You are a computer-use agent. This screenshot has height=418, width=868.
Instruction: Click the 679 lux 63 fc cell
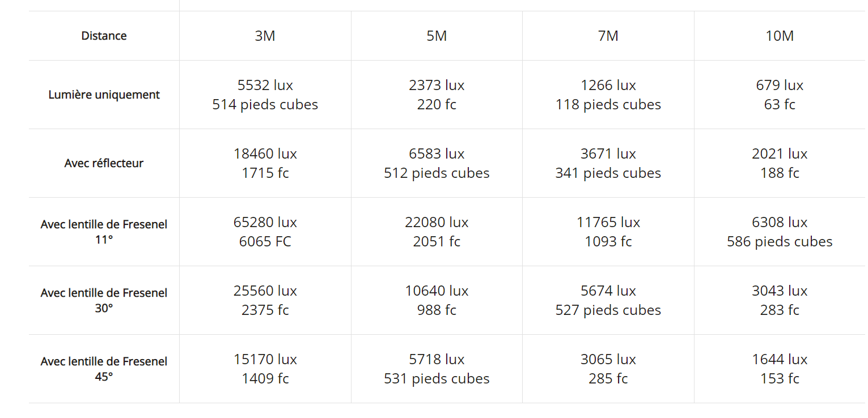click(780, 95)
